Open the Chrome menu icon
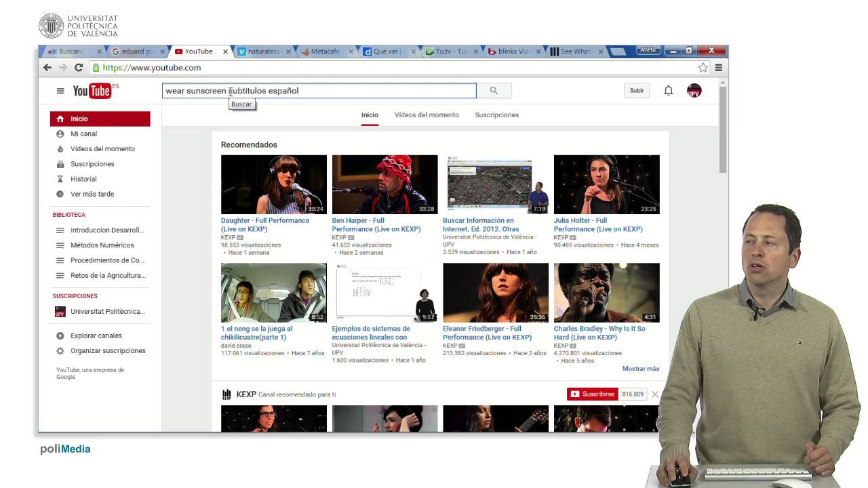The image size is (868, 488). click(719, 68)
